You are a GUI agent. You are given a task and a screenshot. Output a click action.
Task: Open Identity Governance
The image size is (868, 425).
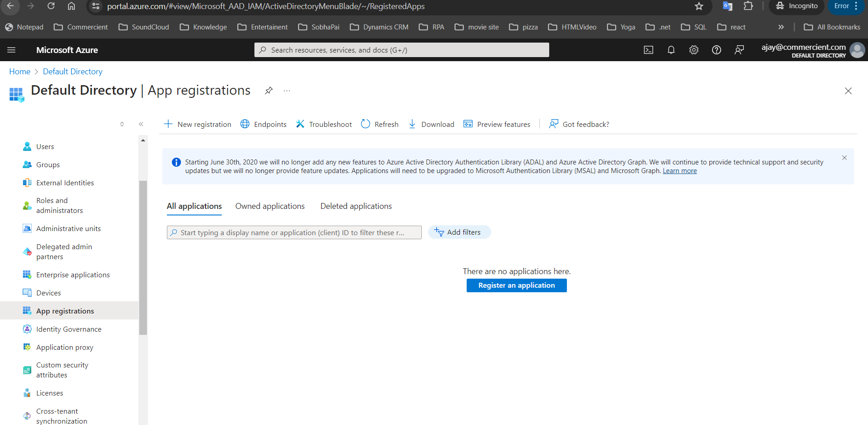pos(69,329)
